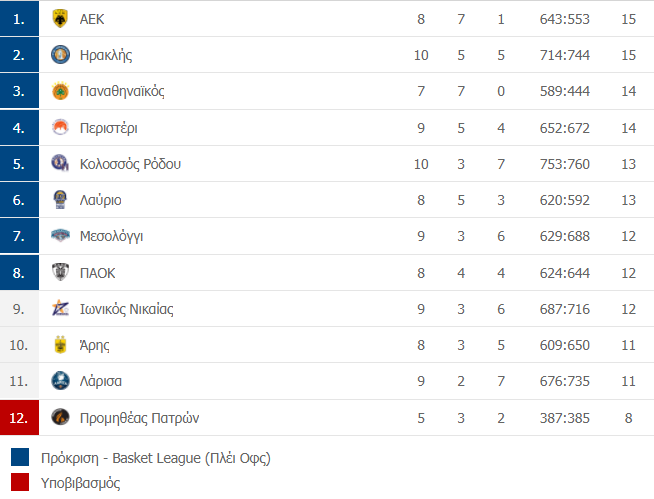
Task: Click the Ιωνικός Νικαίας team logo
Action: click(x=60, y=308)
